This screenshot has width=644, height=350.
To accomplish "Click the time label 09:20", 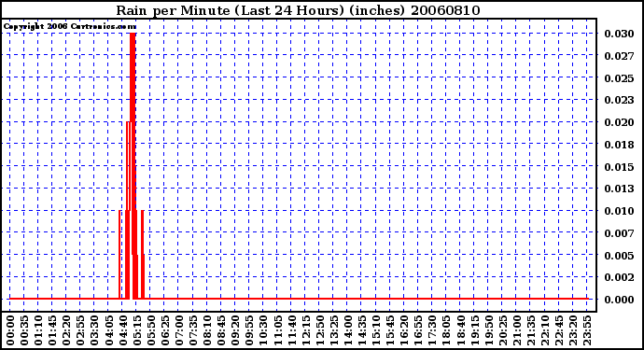I will pos(235,330).
